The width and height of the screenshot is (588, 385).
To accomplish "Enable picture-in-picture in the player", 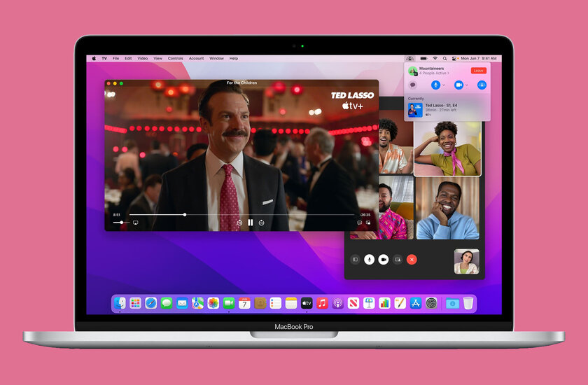I will click(368, 223).
